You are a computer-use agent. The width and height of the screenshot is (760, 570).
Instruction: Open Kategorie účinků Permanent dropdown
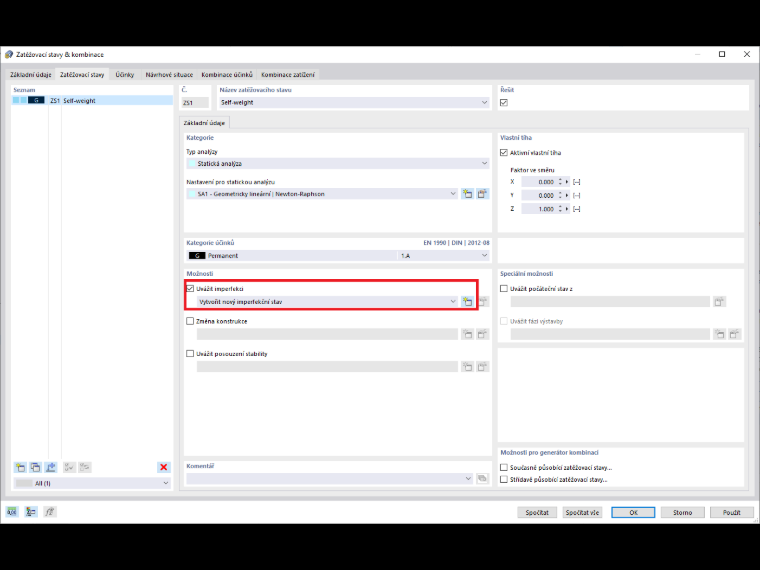[x=484, y=255]
